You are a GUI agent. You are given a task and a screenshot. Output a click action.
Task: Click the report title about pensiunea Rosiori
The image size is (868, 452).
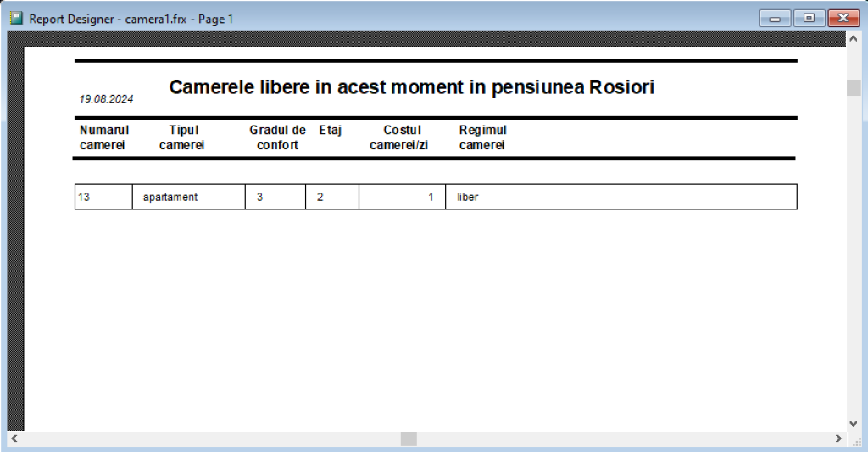point(411,87)
